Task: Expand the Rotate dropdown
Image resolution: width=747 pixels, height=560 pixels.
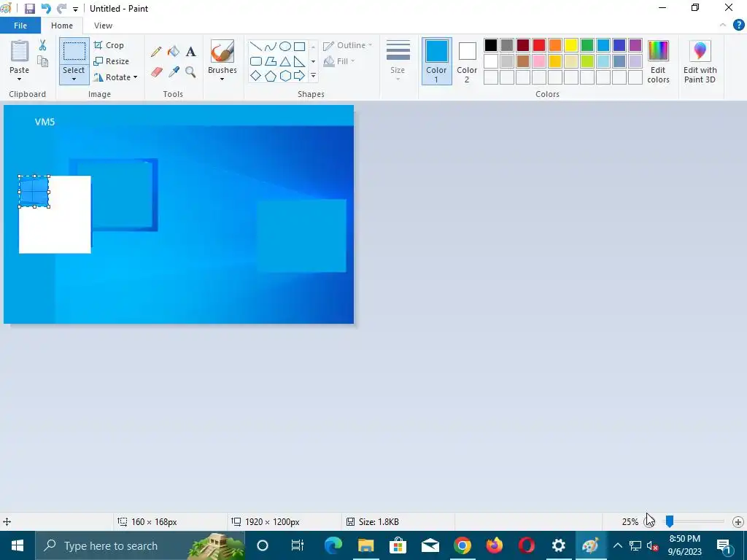Action: 135,77
